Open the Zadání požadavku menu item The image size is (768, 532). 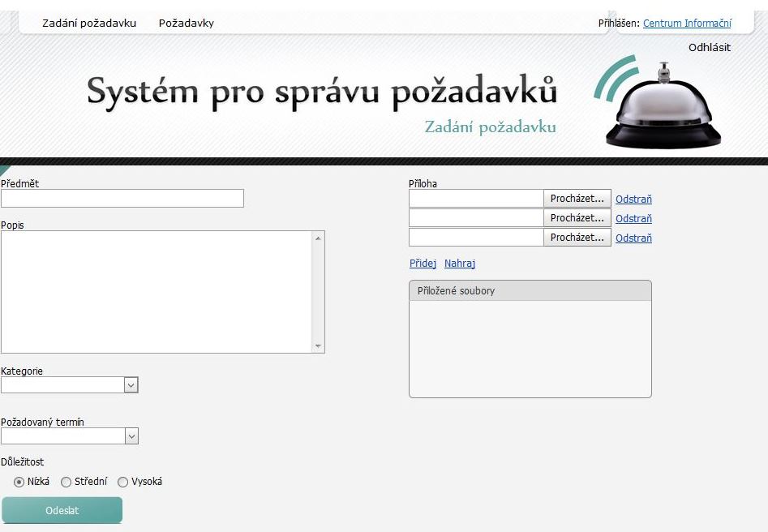[x=89, y=23]
